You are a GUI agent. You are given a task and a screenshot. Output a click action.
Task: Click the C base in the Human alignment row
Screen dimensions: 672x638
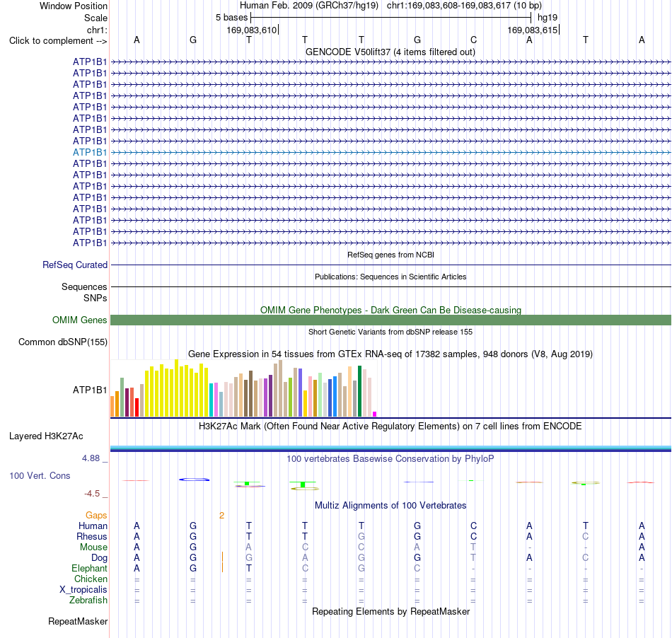click(473, 526)
